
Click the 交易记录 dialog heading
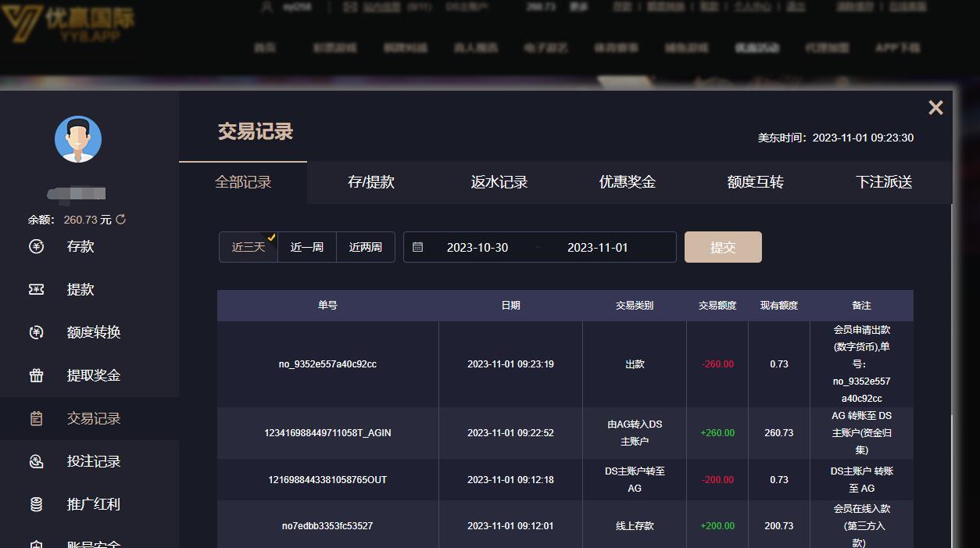tap(256, 131)
